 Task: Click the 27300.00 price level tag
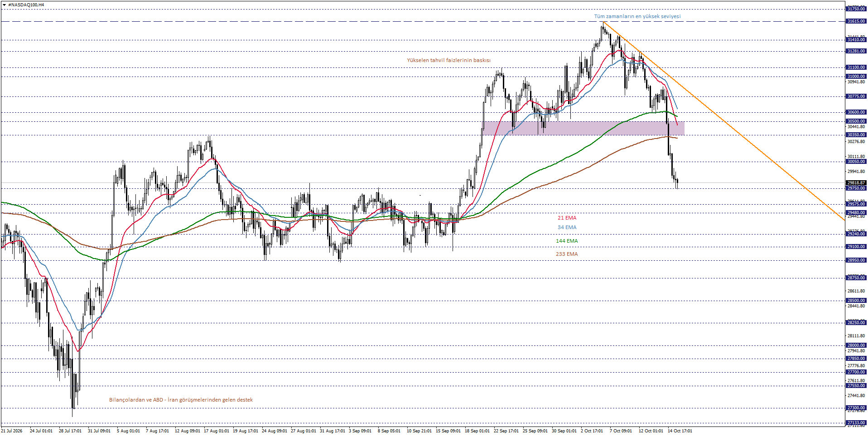point(856,408)
